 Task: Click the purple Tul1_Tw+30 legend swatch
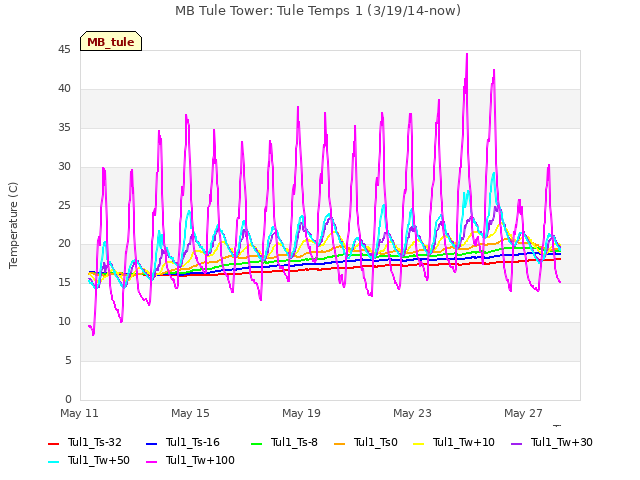click(516, 444)
